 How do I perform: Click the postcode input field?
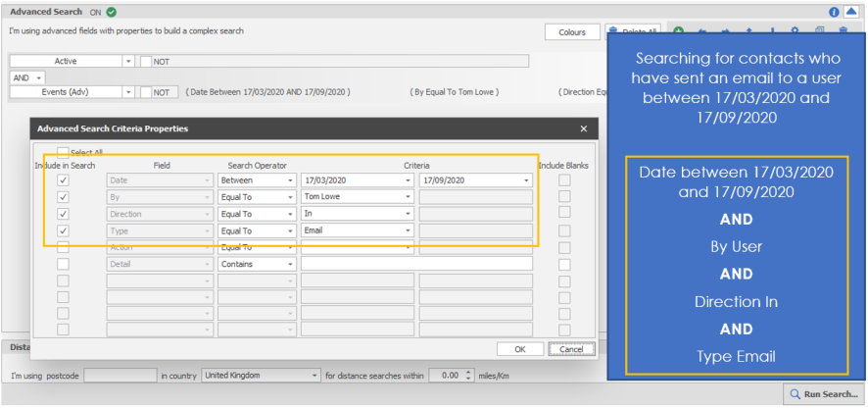tap(120, 376)
